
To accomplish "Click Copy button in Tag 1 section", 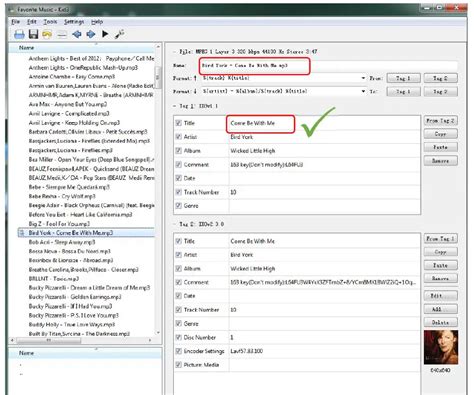I will (x=440, y=134).
